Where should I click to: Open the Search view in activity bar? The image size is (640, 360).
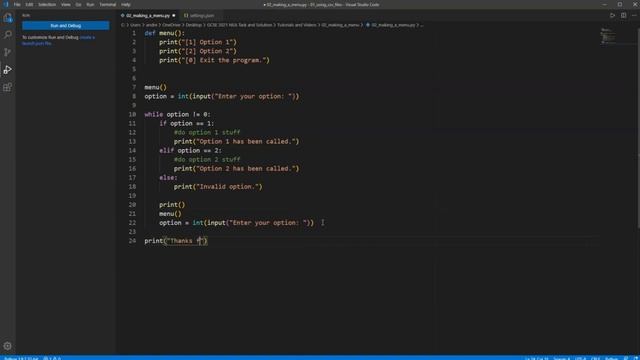click(8, 35)
